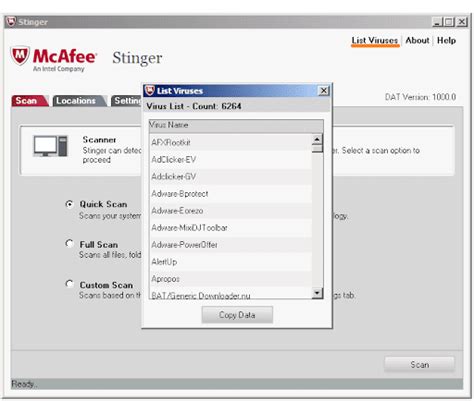
Task: Select Adware-Bprotect in the list
Action: 231,193
